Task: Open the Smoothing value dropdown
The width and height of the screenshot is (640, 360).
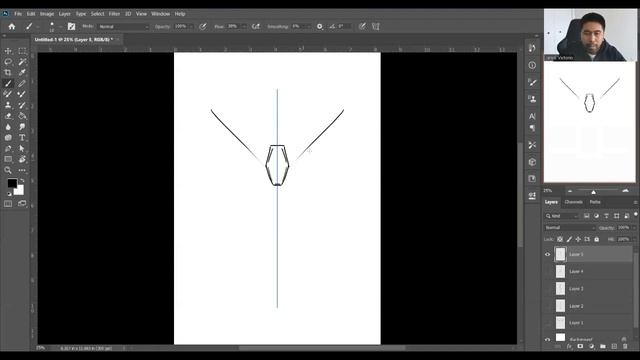Action: pos(308,27)
